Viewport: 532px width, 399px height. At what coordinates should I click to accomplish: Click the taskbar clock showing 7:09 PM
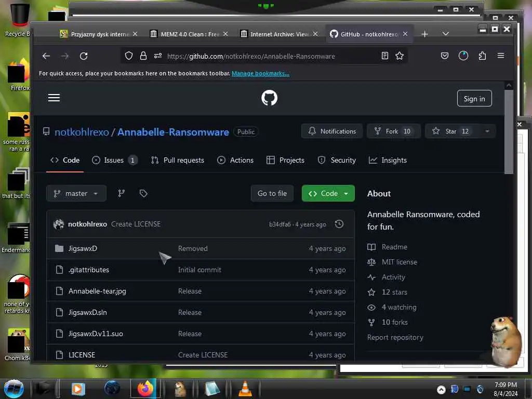[506, 389]
